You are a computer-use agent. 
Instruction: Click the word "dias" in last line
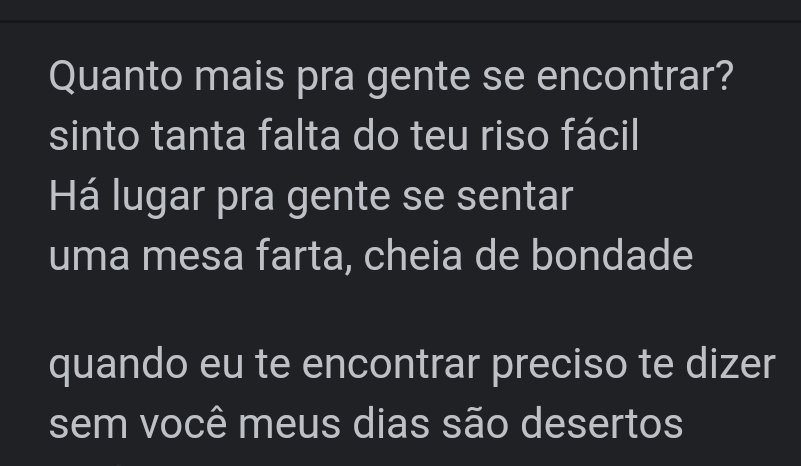click(x=391, y=423)
